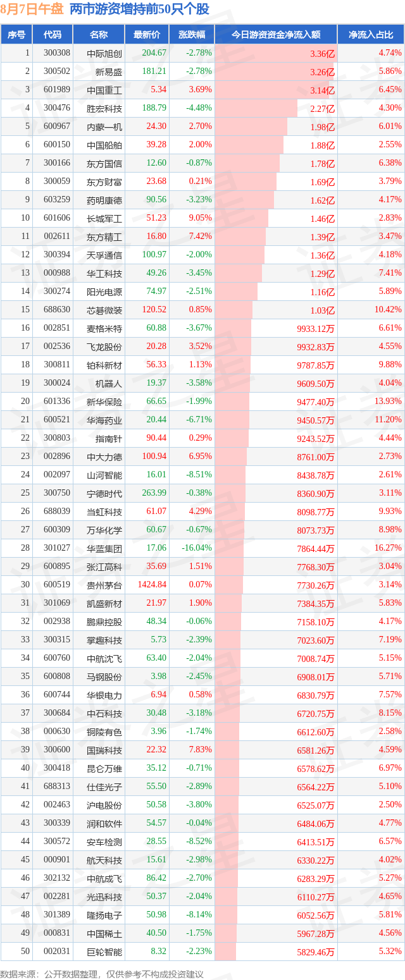This screenshot has width=405, height=980.
Task: Select stock name 铂科新材
Action: point(104,365)
